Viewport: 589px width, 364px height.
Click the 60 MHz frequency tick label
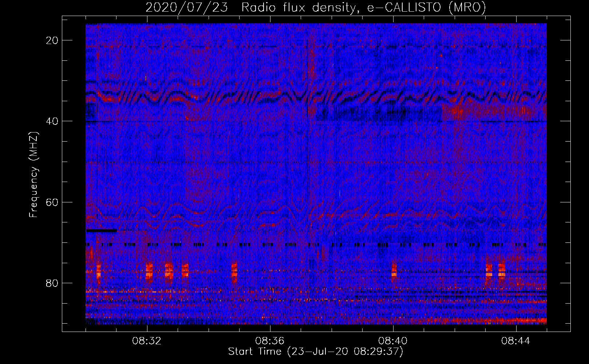coord(52,202)
